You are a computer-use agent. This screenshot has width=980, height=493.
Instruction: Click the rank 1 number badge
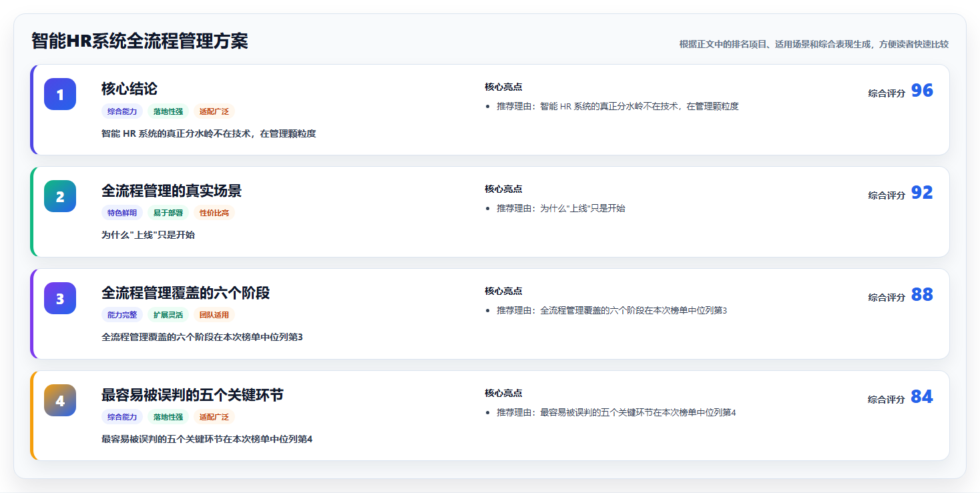point(60,94)
